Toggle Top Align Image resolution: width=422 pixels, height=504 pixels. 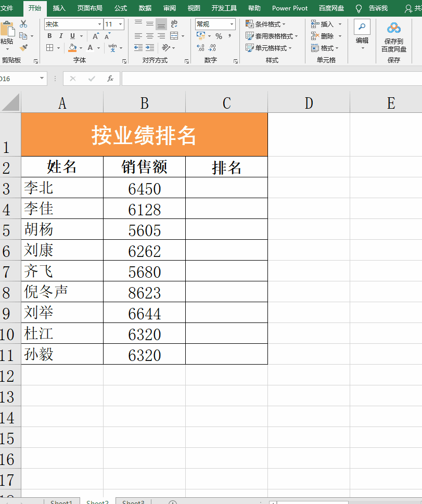138,23
